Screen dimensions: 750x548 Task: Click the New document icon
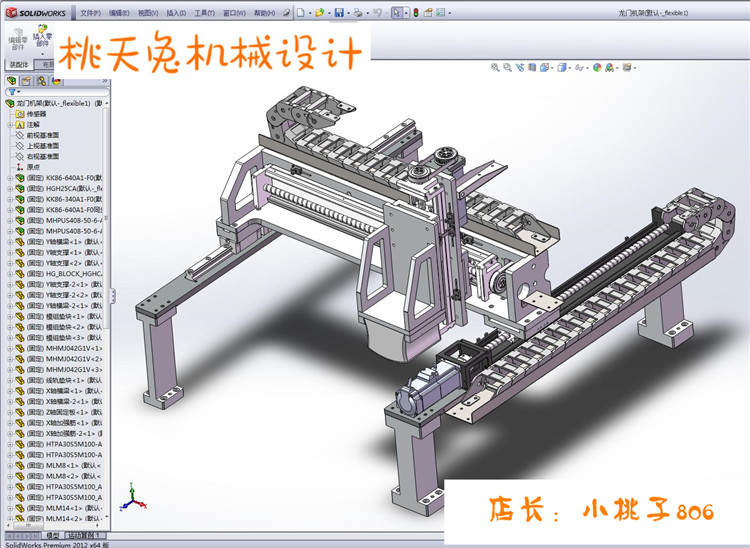[300, 13]
